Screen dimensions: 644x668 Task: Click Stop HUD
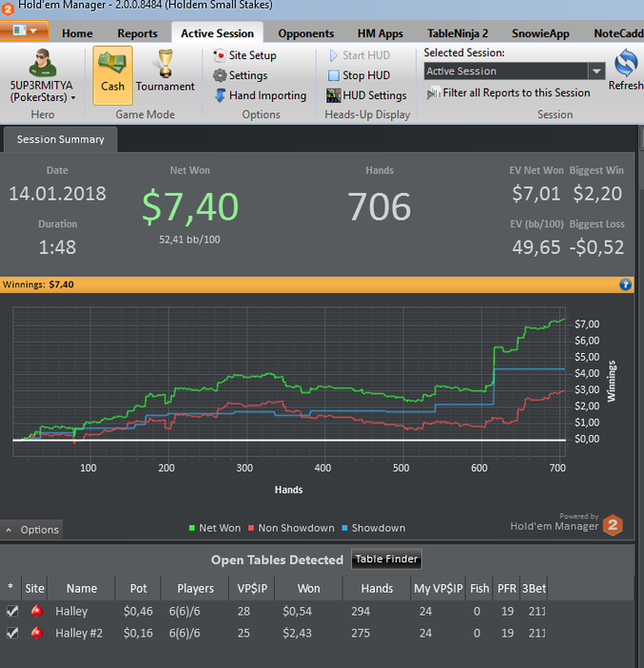[359, 75]
